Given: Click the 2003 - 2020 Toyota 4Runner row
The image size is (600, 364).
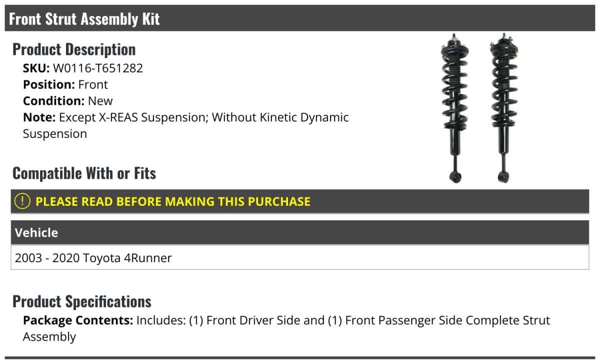Looking at the screenshot, I should pos(300,258).
